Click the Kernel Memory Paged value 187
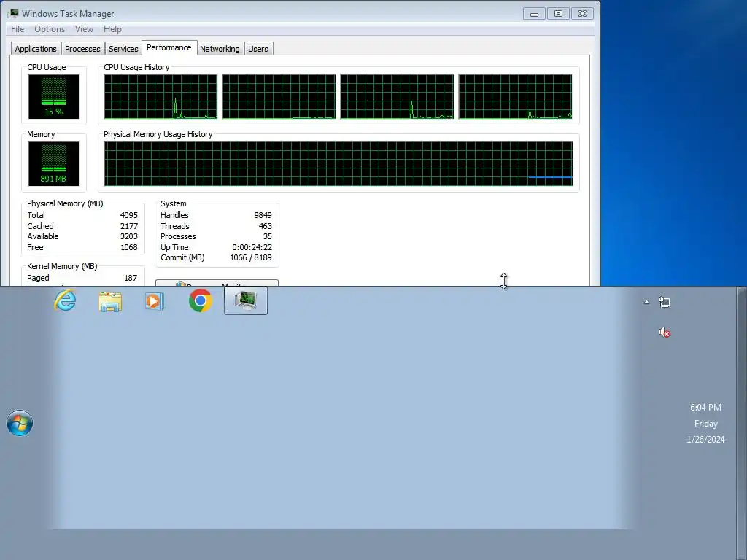 coord(131,278)
